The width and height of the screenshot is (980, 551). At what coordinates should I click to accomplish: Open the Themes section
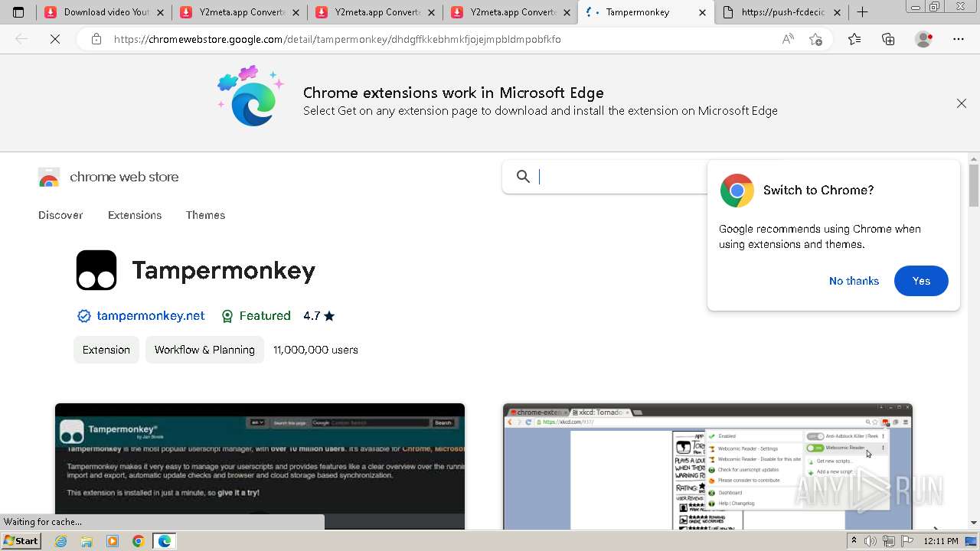[205, 215]
